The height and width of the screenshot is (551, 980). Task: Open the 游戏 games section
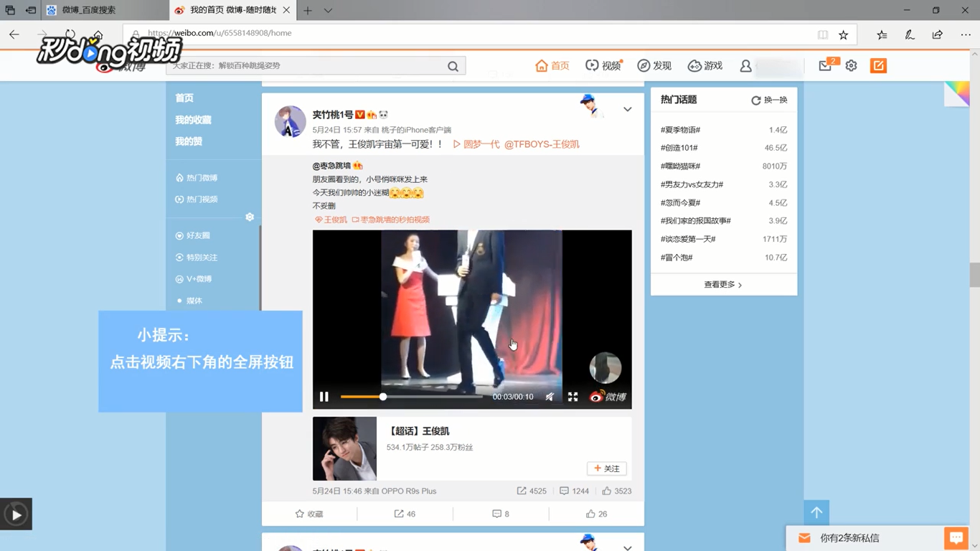coord(705,65)
